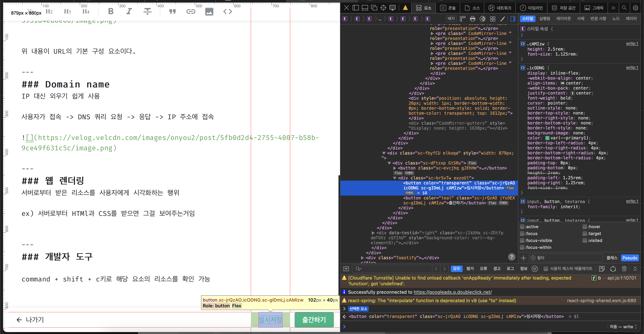Open the googleads.g.doubleclick.net link
Screen dimensions: 644x334
point(453,292)
